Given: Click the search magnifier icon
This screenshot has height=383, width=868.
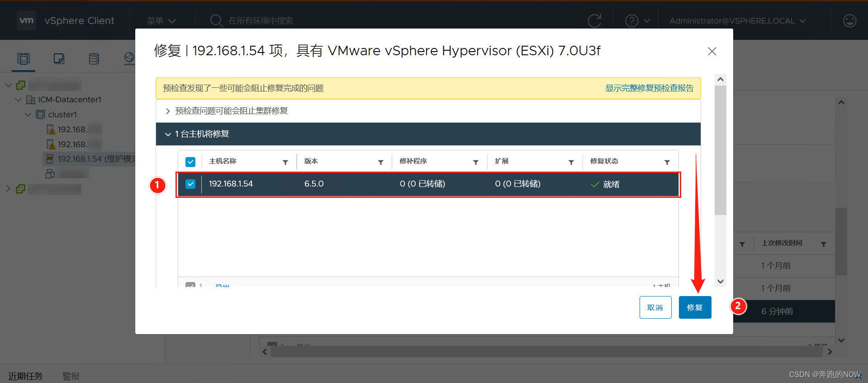Looking at the screenshot, I should pos(217,21).
